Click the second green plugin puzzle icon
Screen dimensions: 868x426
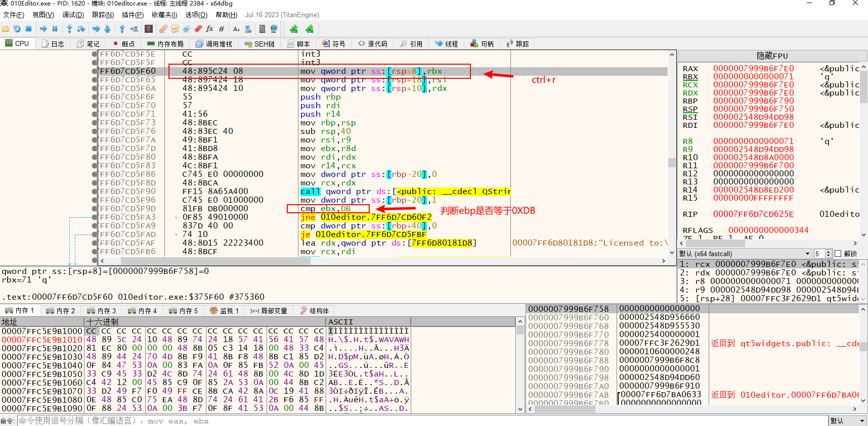310,29
